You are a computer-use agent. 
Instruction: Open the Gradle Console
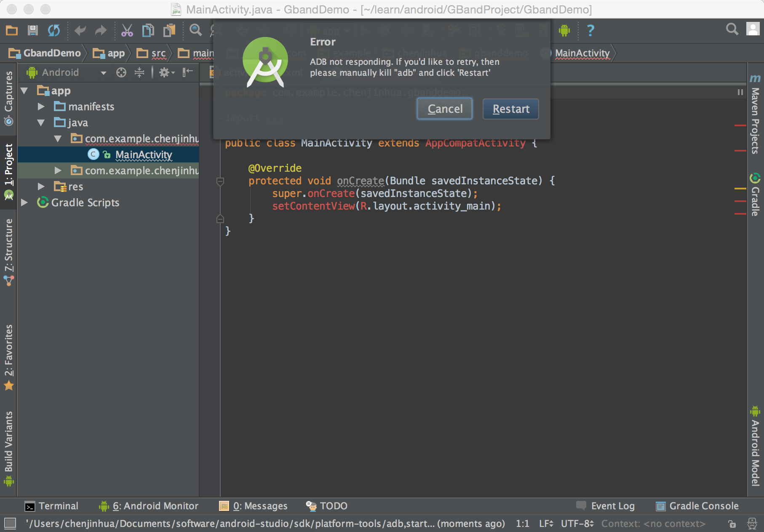click(x=697, y=506)
